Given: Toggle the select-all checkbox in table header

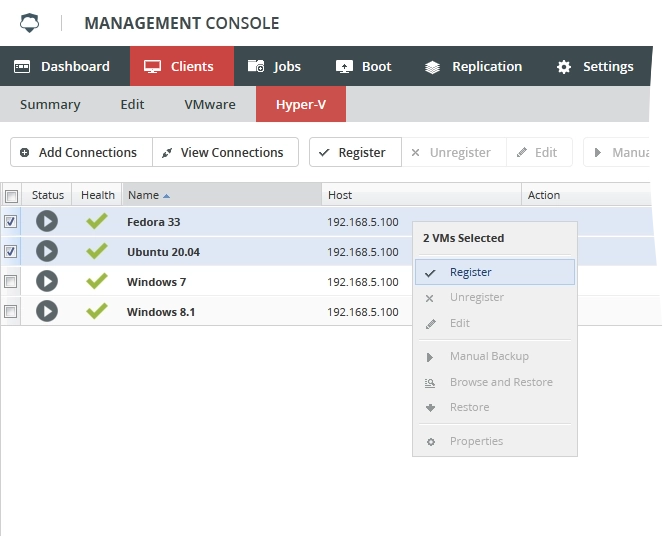Looking at the screenshot, I should coord(11,196).
